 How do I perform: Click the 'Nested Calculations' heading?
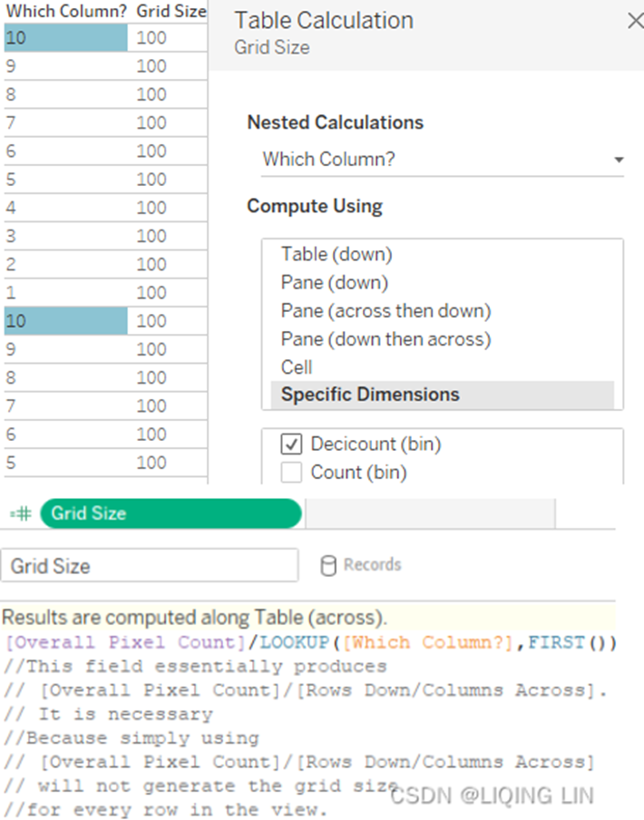coord(335,122)
